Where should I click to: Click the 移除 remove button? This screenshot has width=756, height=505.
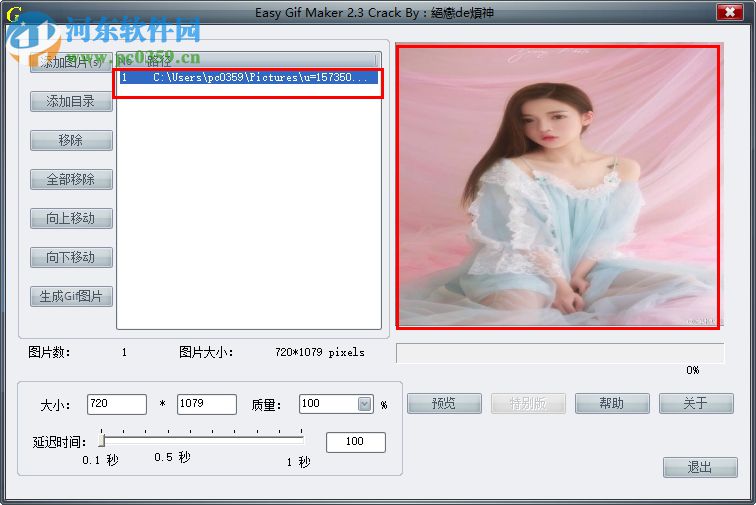pos(71,140)
